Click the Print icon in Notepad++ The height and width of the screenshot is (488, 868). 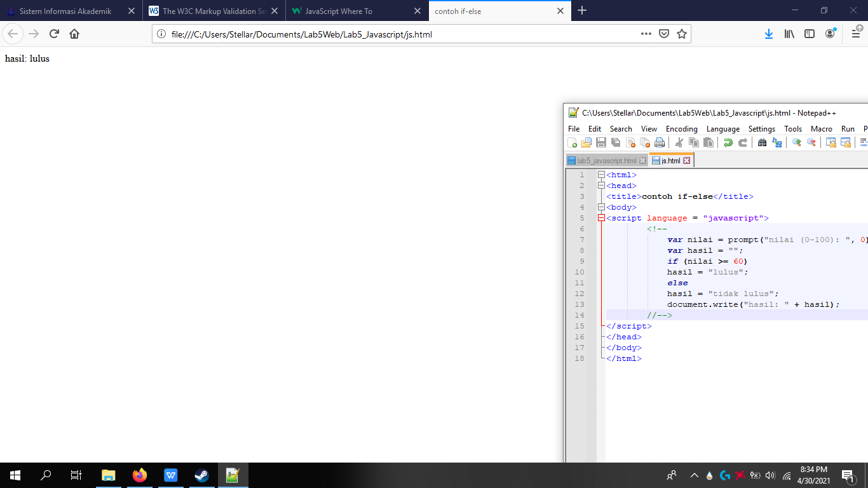pyautogui.click(x=660, y=142)
